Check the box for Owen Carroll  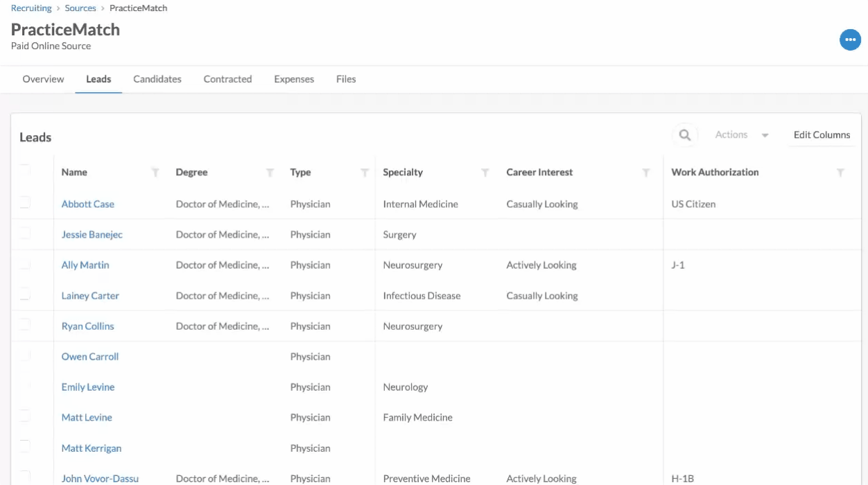tap(25, 355)
